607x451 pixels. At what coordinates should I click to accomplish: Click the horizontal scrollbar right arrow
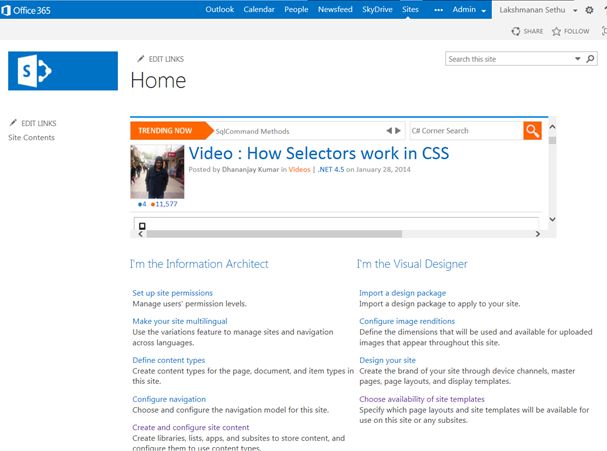point(538,234)
